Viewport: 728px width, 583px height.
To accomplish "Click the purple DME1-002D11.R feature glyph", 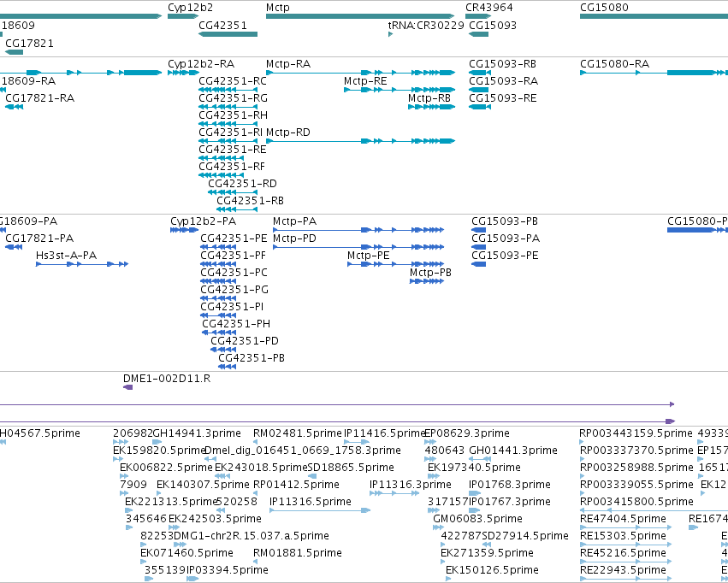I will [x=127, y=387].
